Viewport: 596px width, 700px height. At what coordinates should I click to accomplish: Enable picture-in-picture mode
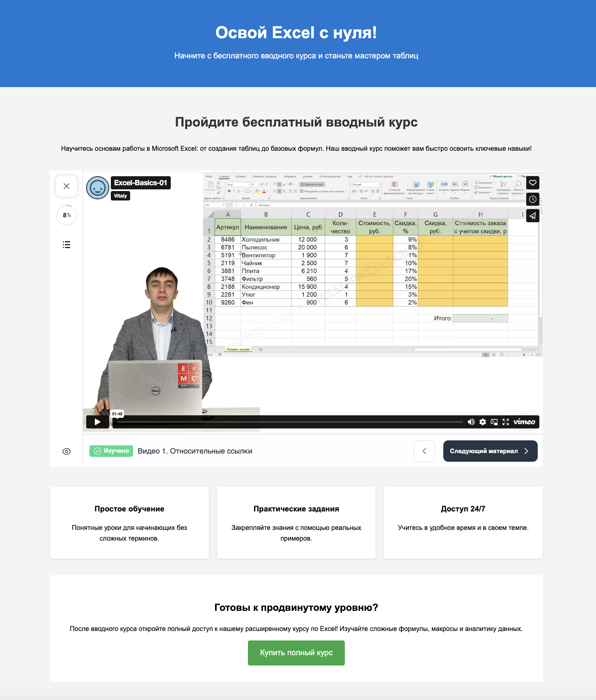coord(494,422)
